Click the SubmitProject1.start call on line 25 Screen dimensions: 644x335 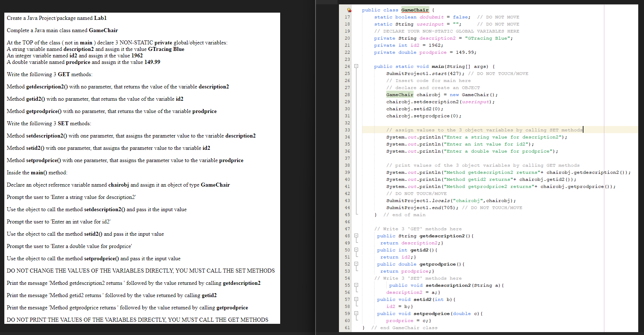point(422,73)
